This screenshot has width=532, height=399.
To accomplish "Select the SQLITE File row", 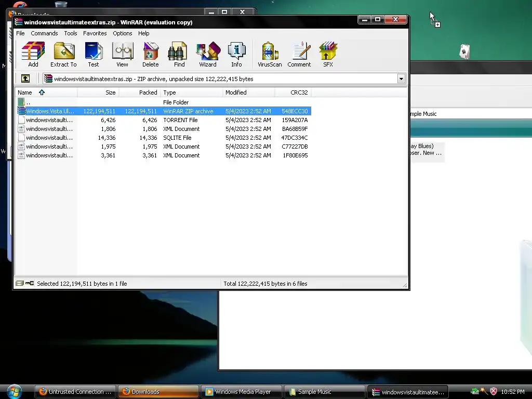I will [x=164, y=137].
